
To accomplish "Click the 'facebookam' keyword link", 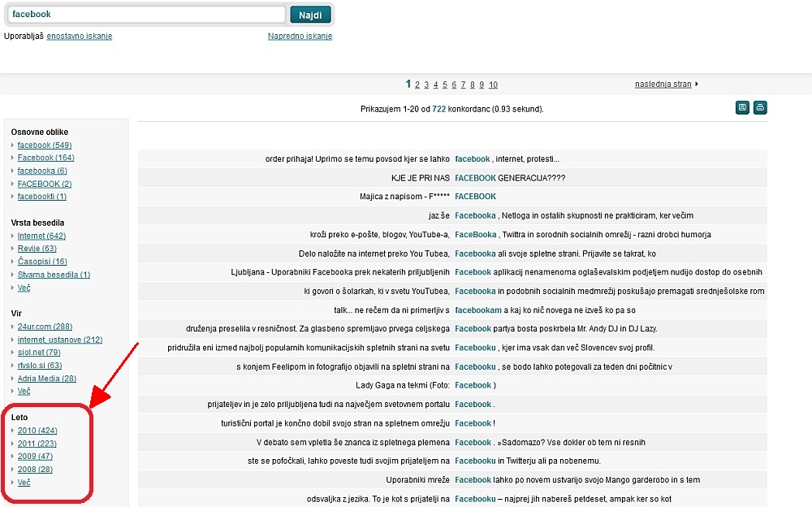I will click(478, 310).
